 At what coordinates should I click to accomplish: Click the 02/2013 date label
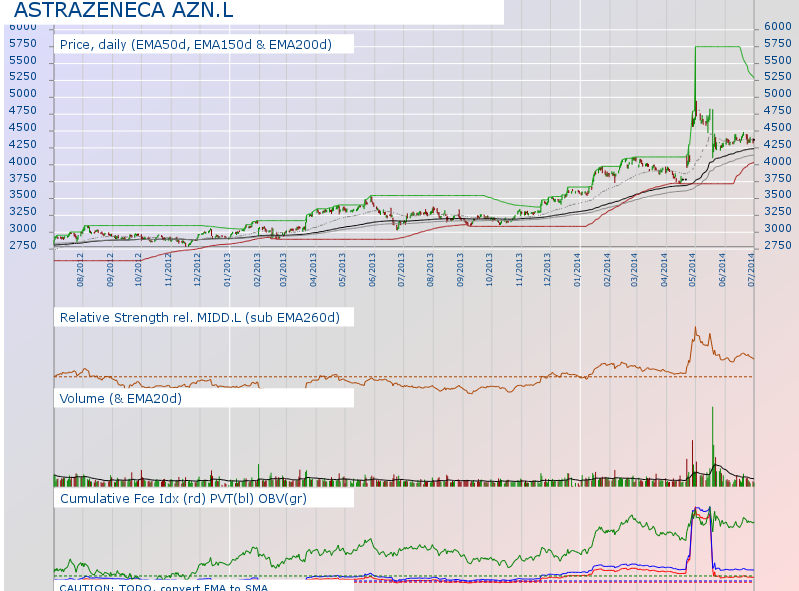[256, 270]
